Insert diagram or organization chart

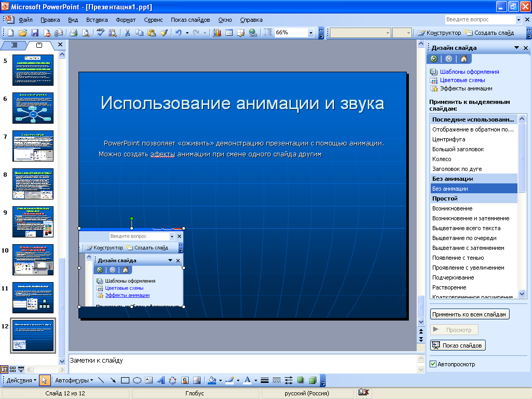[172, 380]
